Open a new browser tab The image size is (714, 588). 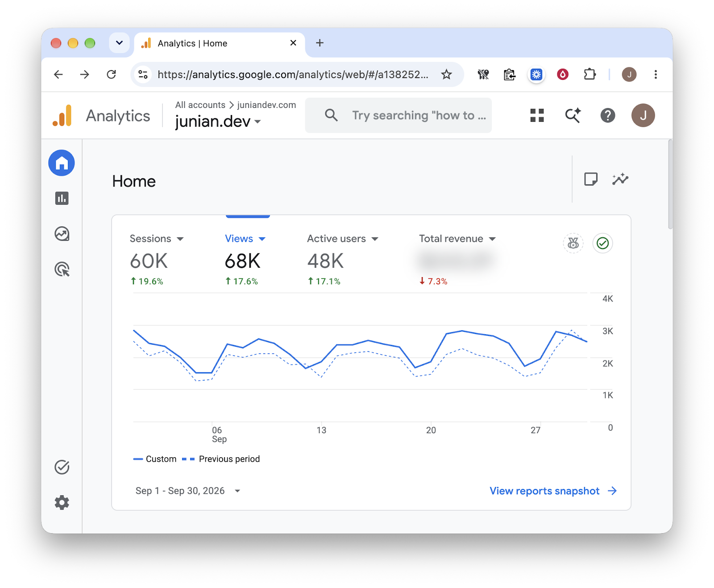tap(320, 43)
